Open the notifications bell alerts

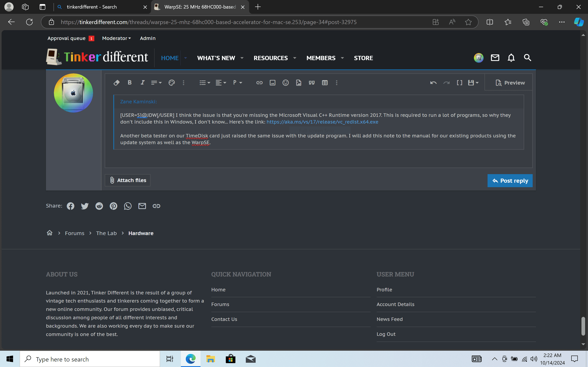511,58
